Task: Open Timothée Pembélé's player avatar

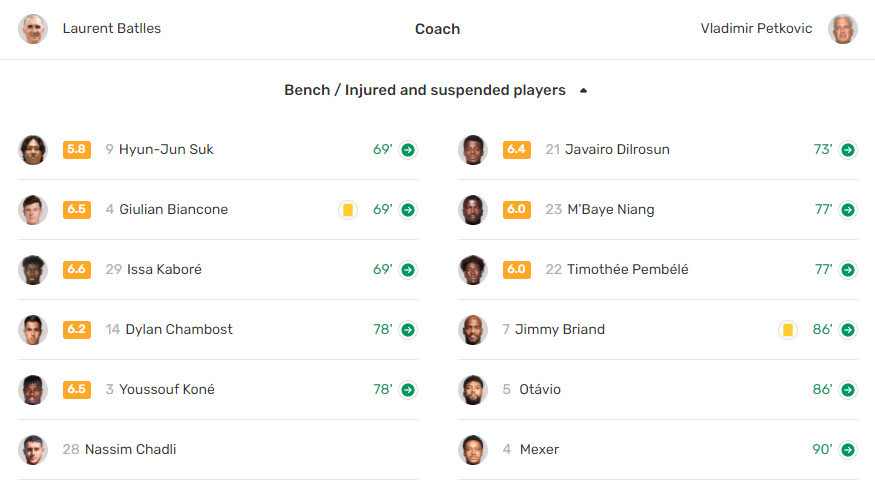Action: point(473,269)
